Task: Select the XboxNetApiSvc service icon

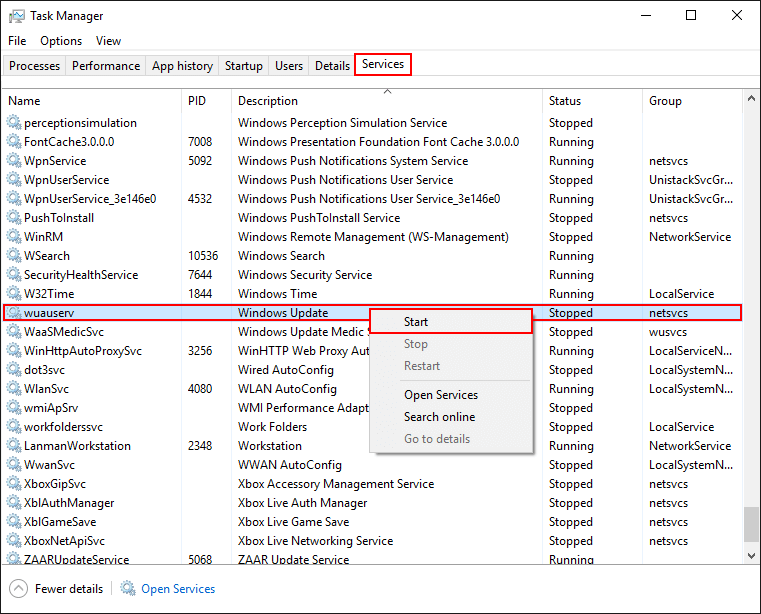Action: [x=14, y=540]
